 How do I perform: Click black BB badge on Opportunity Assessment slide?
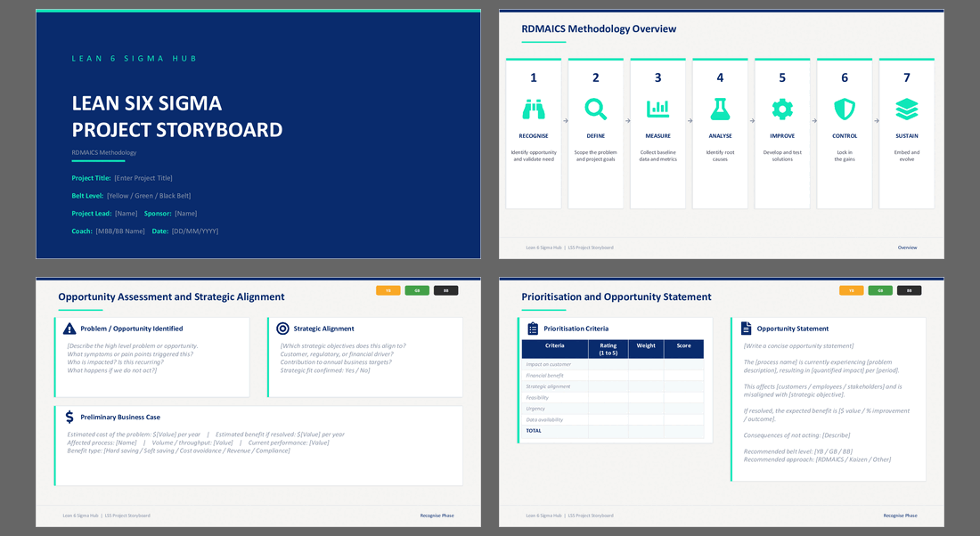(445, 290)
